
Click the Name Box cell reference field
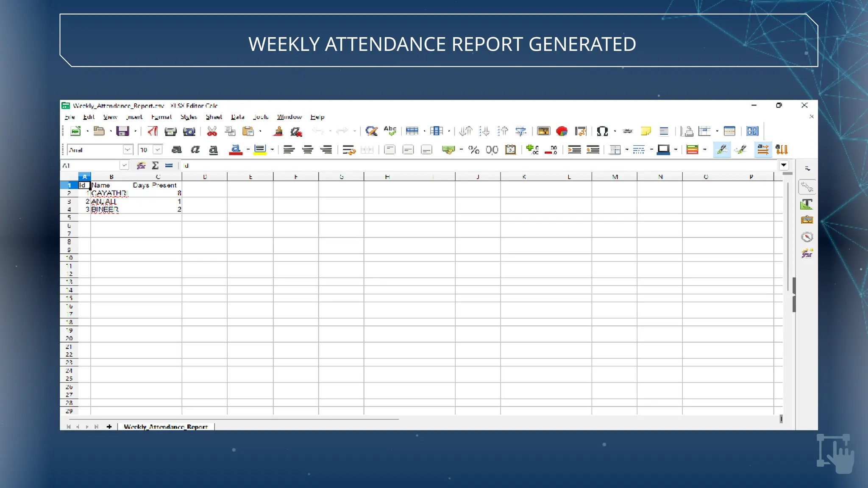pyautogui.click(x=90, y=166)
